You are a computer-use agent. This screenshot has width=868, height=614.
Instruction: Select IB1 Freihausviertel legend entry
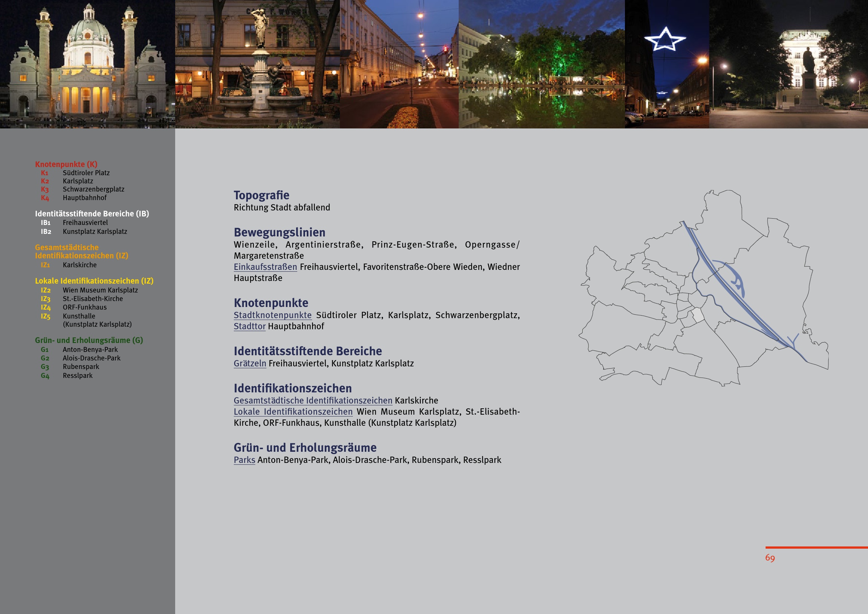coord(85,223)
